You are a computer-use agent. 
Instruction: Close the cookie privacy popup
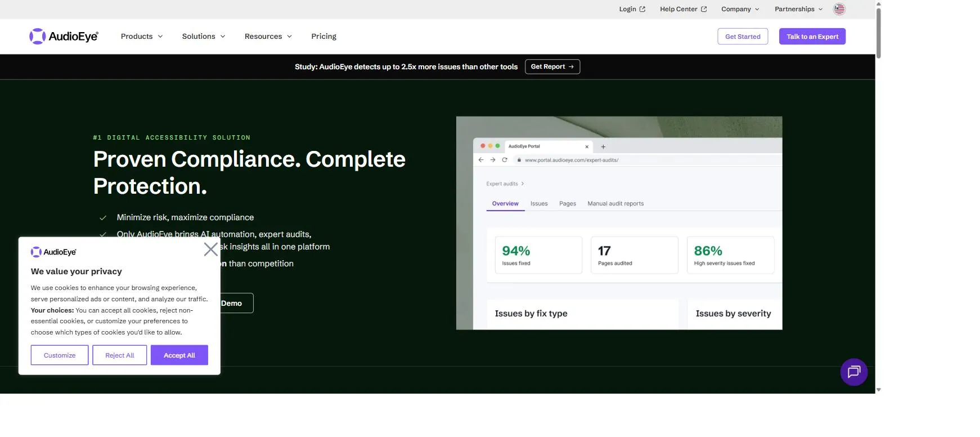pos(211,249)
